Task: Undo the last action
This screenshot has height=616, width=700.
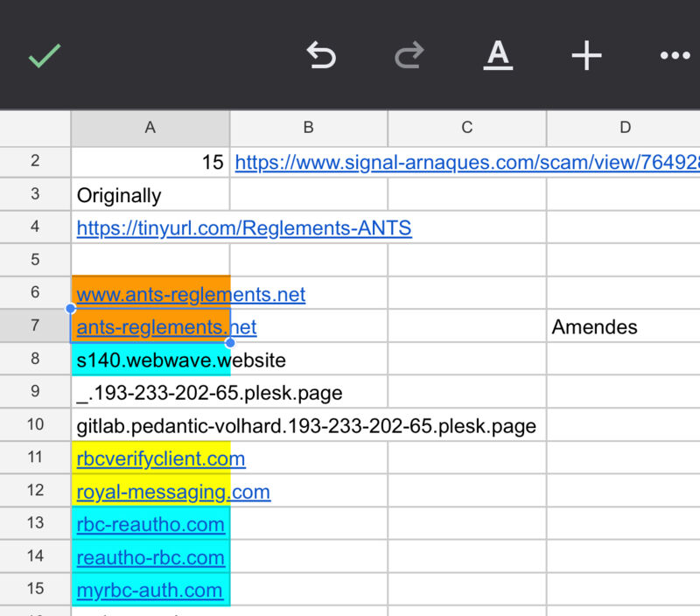Action: point(321,55)
